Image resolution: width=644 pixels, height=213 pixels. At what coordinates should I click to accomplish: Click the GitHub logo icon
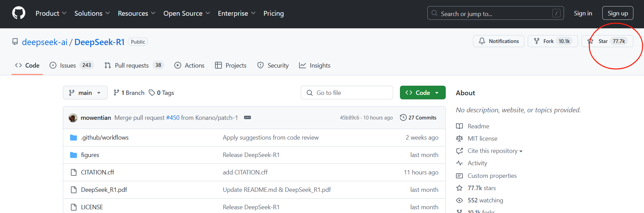coord(19,13)
